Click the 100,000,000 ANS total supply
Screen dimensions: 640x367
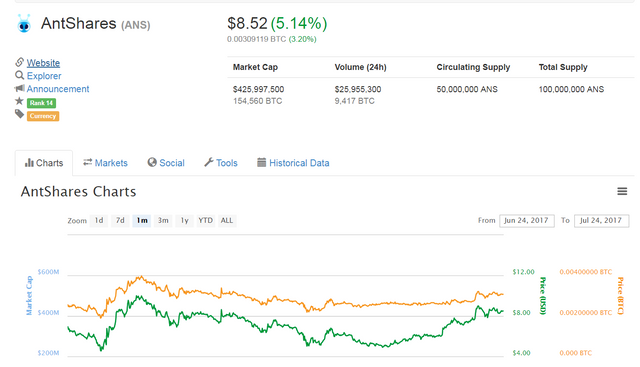(571, 89)
